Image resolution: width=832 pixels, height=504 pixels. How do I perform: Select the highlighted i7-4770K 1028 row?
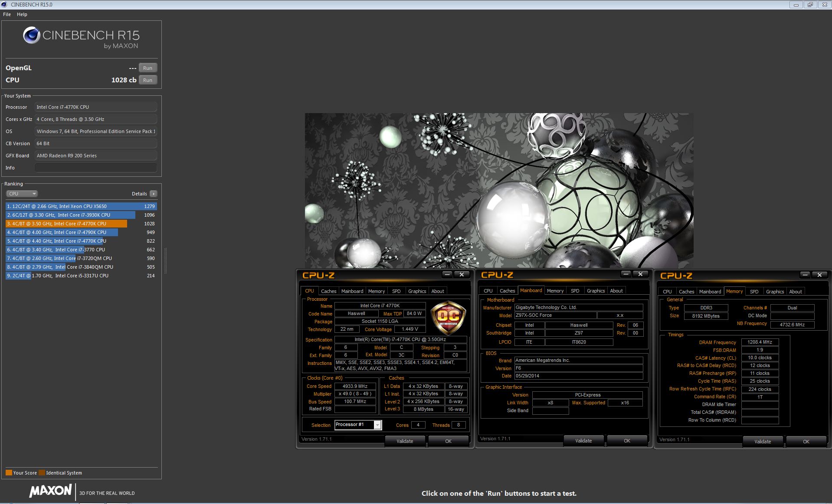pyautogui.click(x=81, y=224)
